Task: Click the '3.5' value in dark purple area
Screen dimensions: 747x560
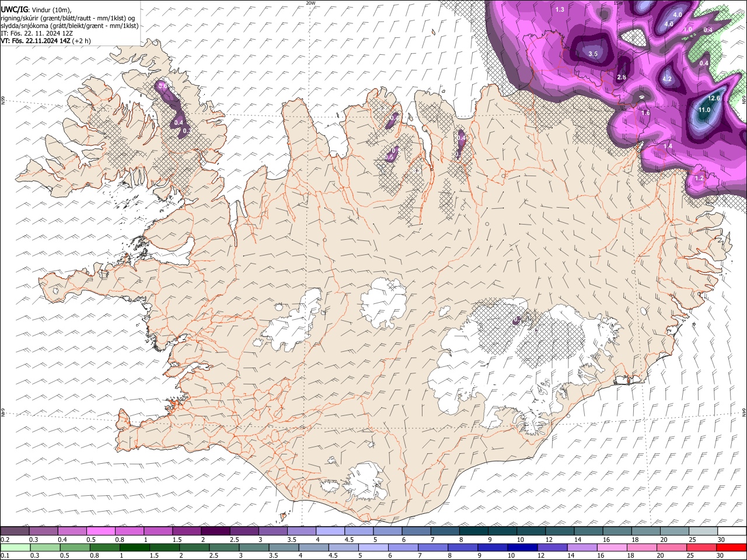Action: click(593, 54)
